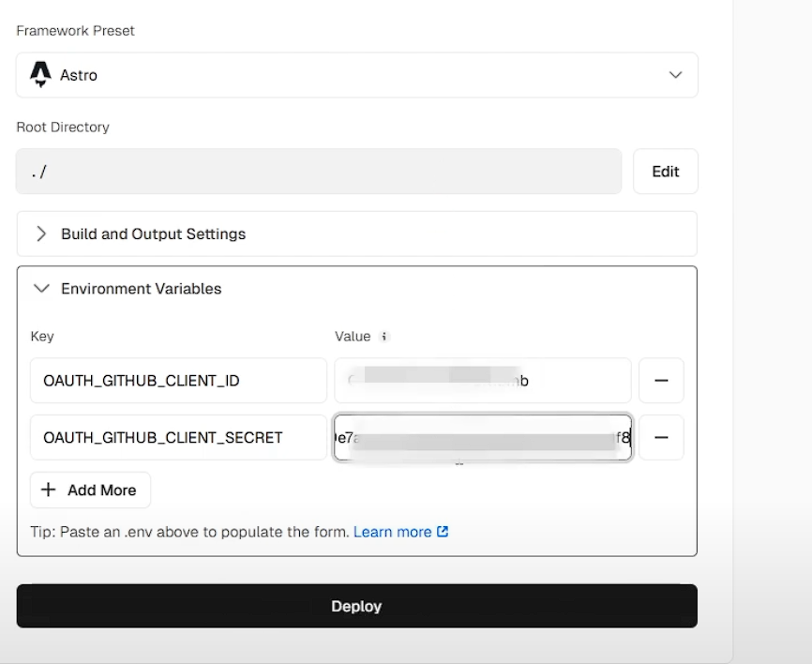Screen dimensions: 812x664
Task: Remove the OAUTH_GITHUB_CLIENT_SECRET variable with minus icon
Action: pyautogui.click(x=661, y=437)
